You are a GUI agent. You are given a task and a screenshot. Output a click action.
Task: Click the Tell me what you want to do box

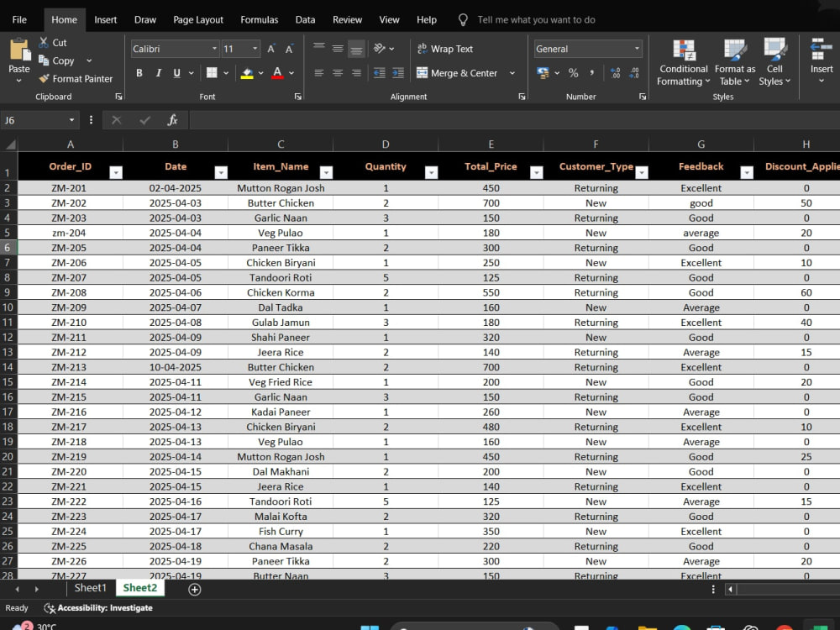coord(536,20)
